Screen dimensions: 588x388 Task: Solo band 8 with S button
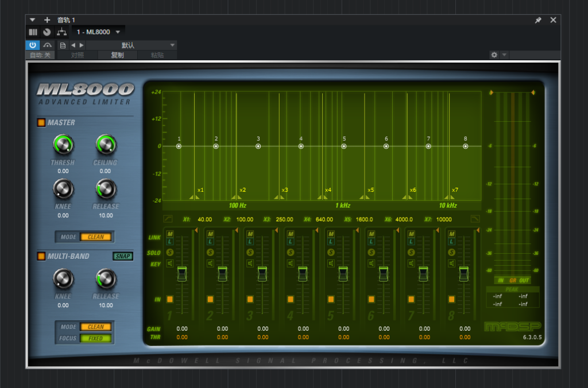(451, 253)
